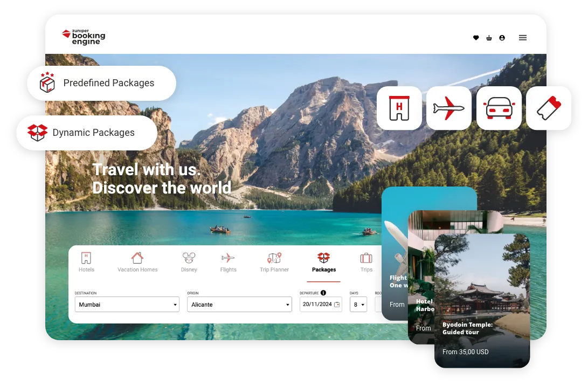The height and width of the screenshot is (386, 588).
Task: Click the car rental icon tile
Action: click(499, 108)
